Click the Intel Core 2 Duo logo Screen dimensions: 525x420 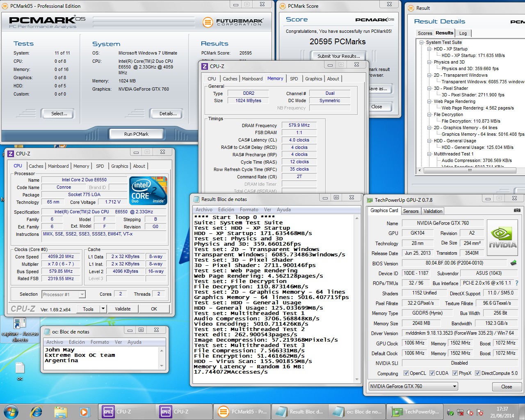pos(148,190)
